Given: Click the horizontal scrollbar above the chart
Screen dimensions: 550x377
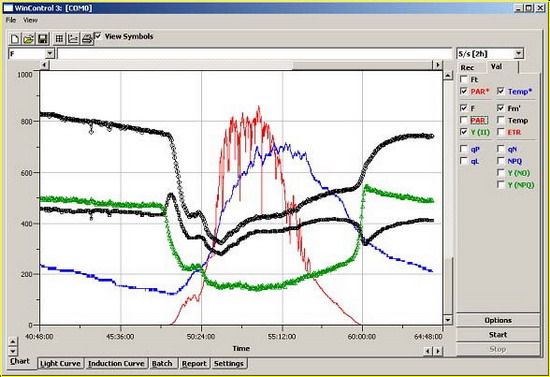Looking at the screenshot, I should [241, 65].
